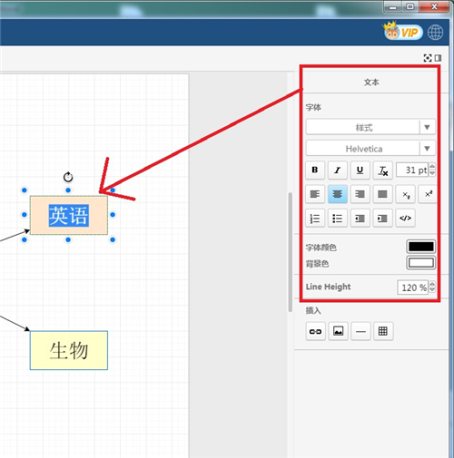The image size is (454, 458).
Task: Clear formatting with the Tx icon
Action: click(x=383, y=170)
